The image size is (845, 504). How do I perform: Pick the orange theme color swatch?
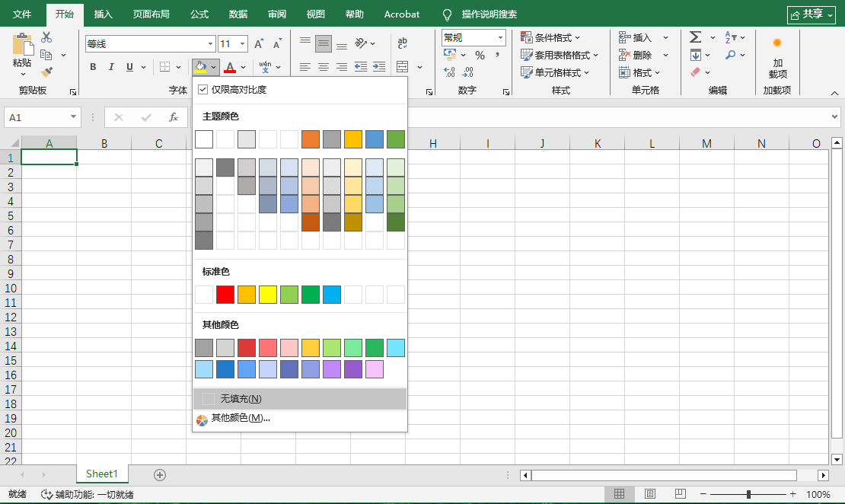(x=311, y=139)
